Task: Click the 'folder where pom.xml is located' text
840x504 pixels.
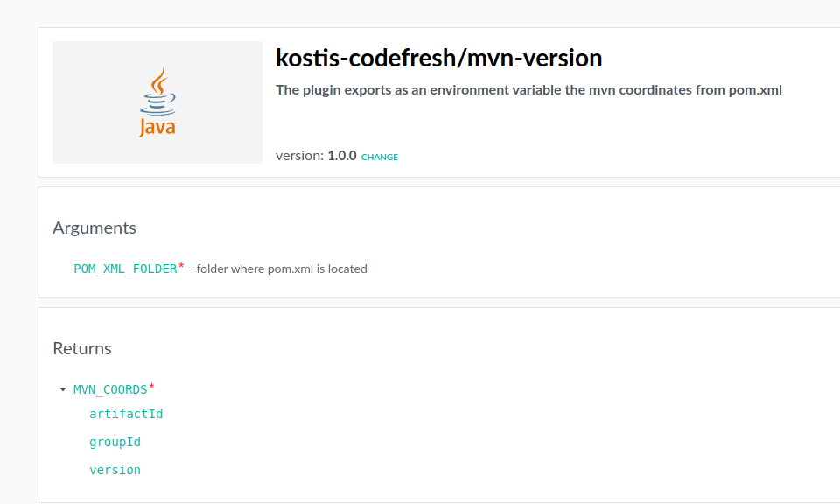Action: 282,269
